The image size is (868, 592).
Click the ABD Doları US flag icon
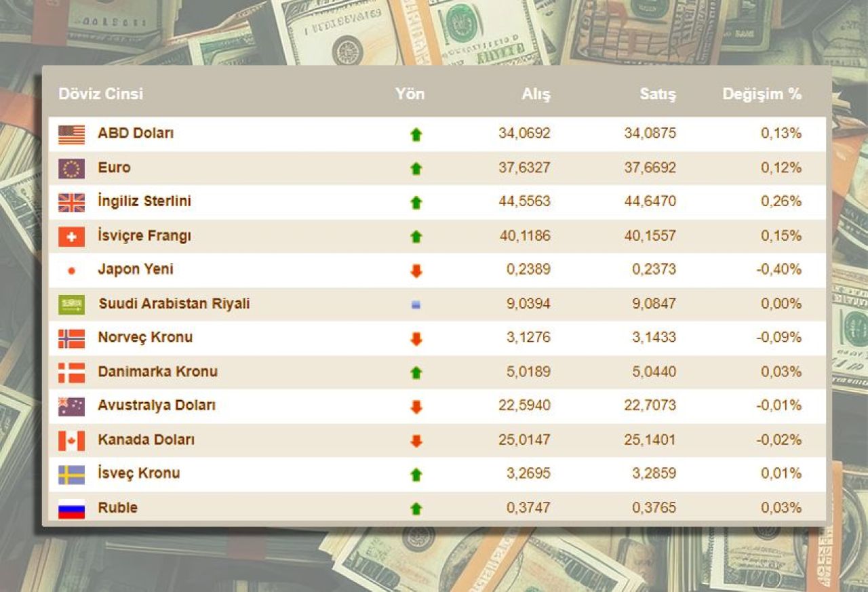coord(71,135)
